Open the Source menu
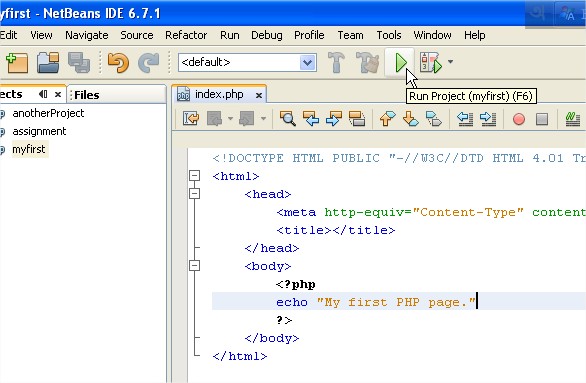Screen dimensions: 586x383 [x=137, y=35]
